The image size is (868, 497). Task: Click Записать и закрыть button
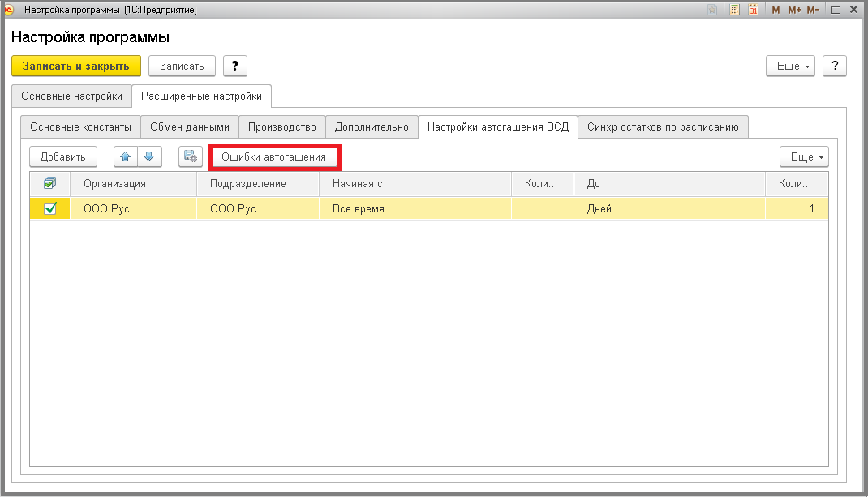pyautogui.click(x=75, y=66)
